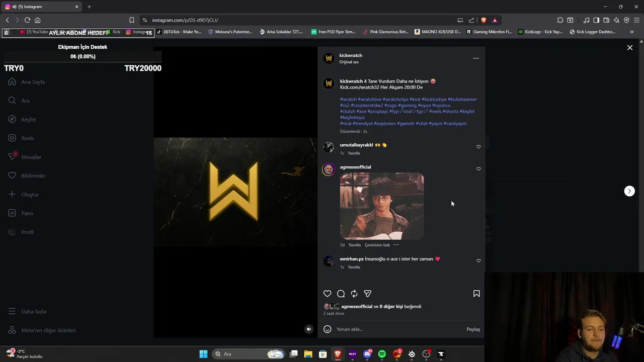Open Reels in Instagram sidebar
644x362 pixels.
(21, 138)
